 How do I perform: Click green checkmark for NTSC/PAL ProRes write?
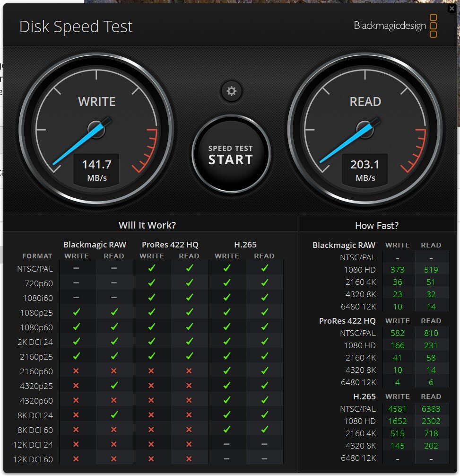pyautogui.click(x=152, y=268)
